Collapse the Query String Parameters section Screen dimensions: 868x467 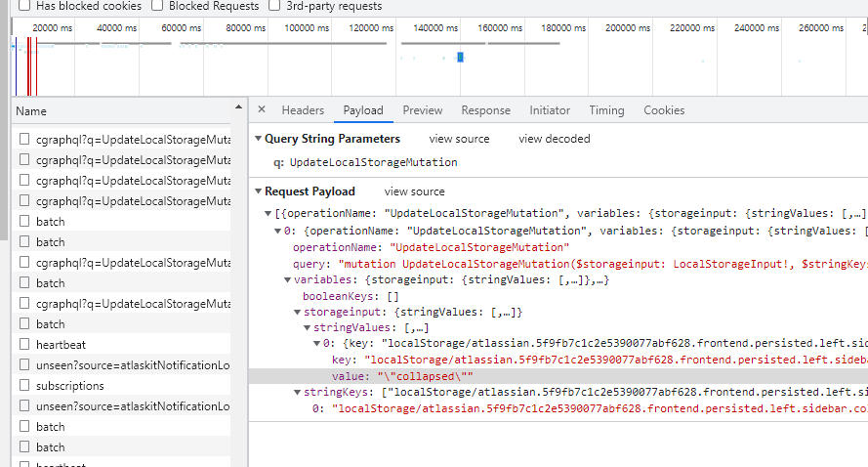point(258,139)
